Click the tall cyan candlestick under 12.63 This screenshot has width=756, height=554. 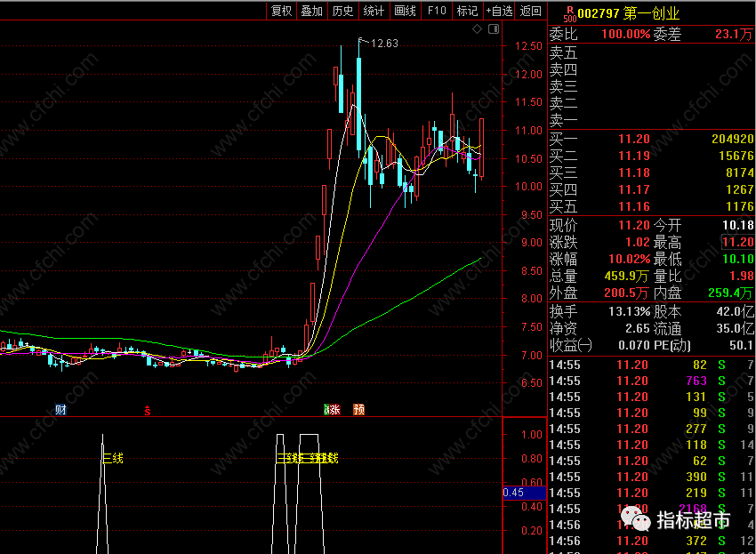tap(358, 104)
